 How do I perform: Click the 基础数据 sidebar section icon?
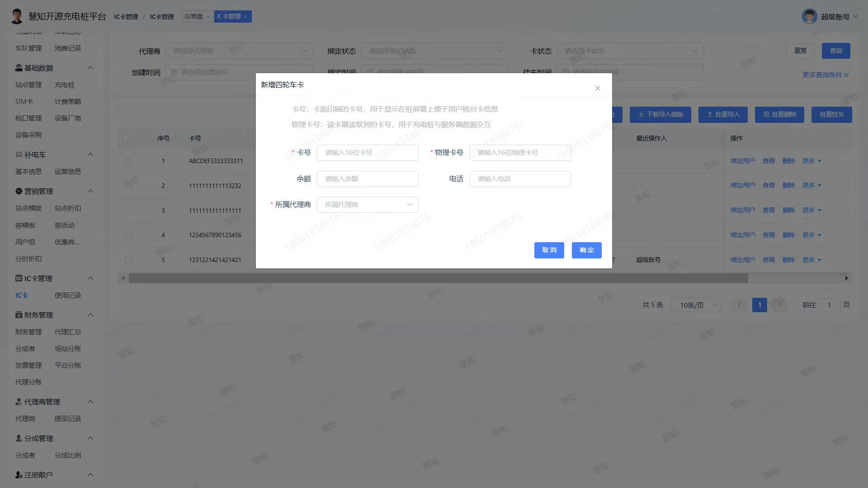point(19,68)
